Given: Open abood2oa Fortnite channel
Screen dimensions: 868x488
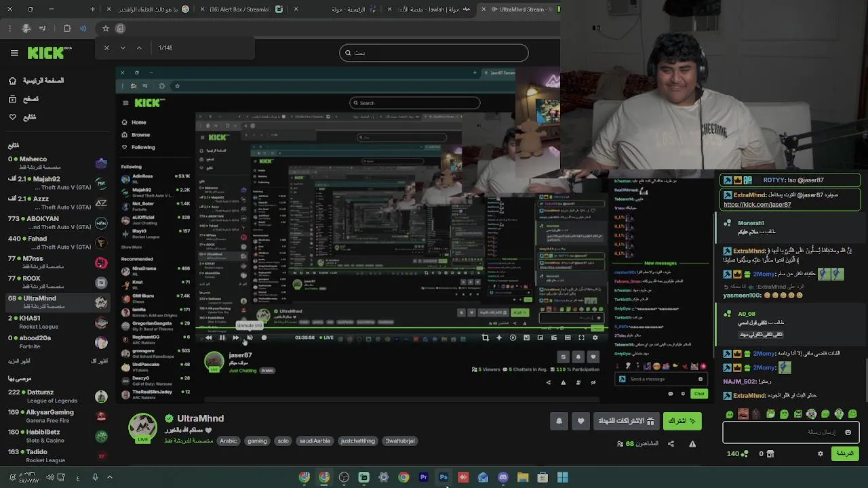Looking at the screenshot, I should (x=57, y=342).
